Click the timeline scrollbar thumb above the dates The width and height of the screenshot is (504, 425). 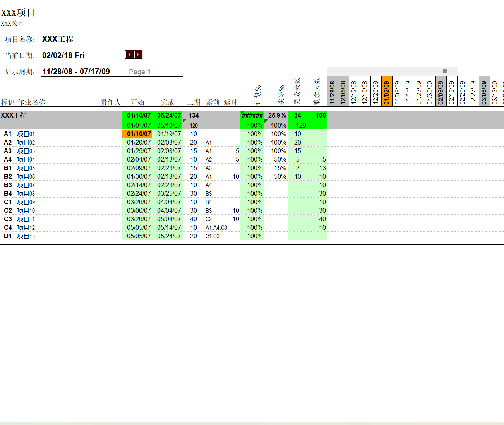[445, 71]
